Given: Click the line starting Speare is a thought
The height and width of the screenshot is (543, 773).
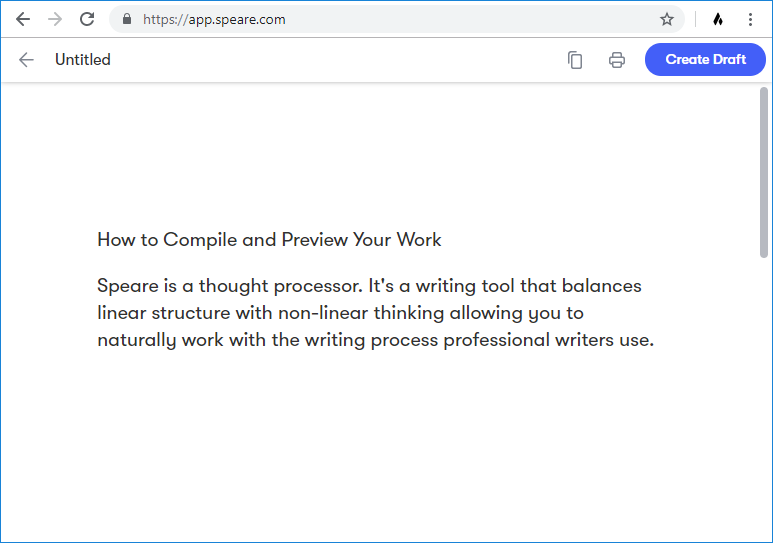Looking at the screenshot, I should coord(369,286).
